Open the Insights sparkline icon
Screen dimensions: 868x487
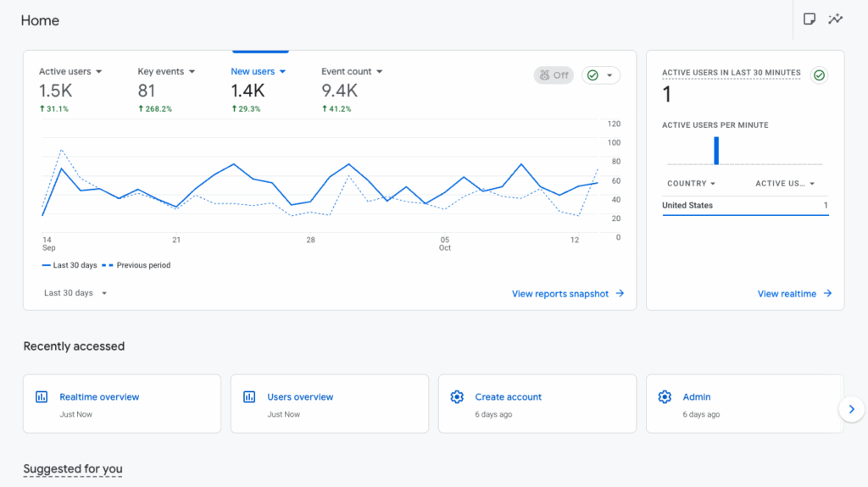coord(836,19)
